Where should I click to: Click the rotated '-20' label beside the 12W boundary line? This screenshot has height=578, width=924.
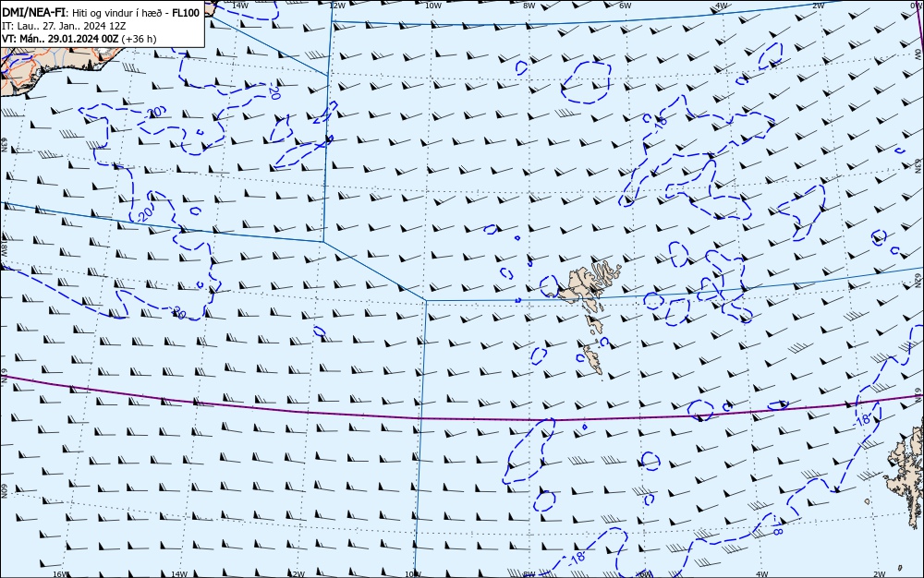pyautogui.click(x=273, y=91)
